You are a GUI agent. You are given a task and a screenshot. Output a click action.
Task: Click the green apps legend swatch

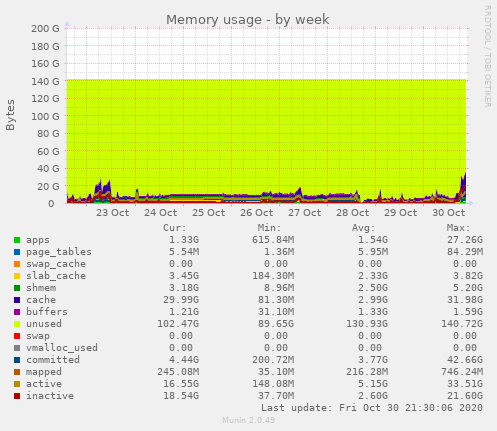(x=17, y=240)
